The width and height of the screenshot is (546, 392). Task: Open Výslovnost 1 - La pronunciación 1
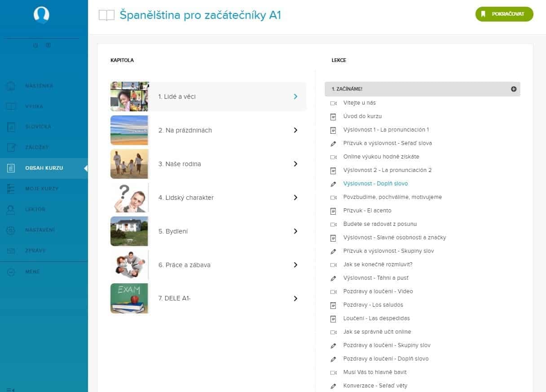point(386,130)
